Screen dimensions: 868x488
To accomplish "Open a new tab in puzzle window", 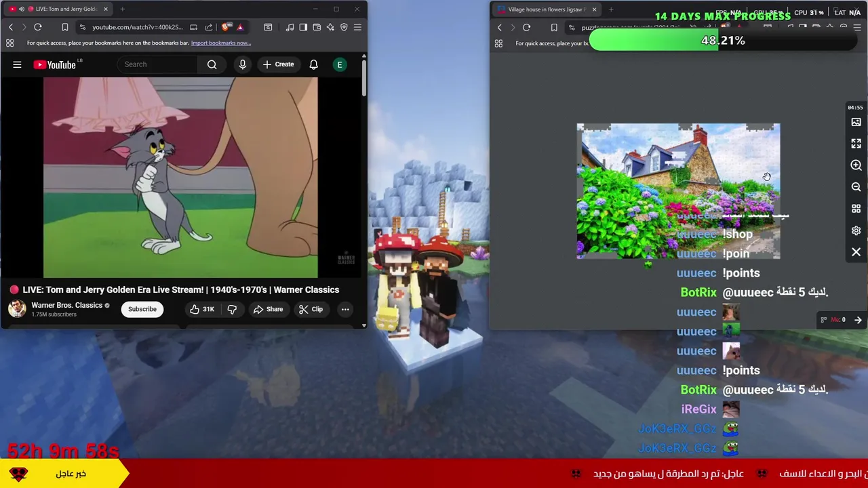I will point(611,9).
